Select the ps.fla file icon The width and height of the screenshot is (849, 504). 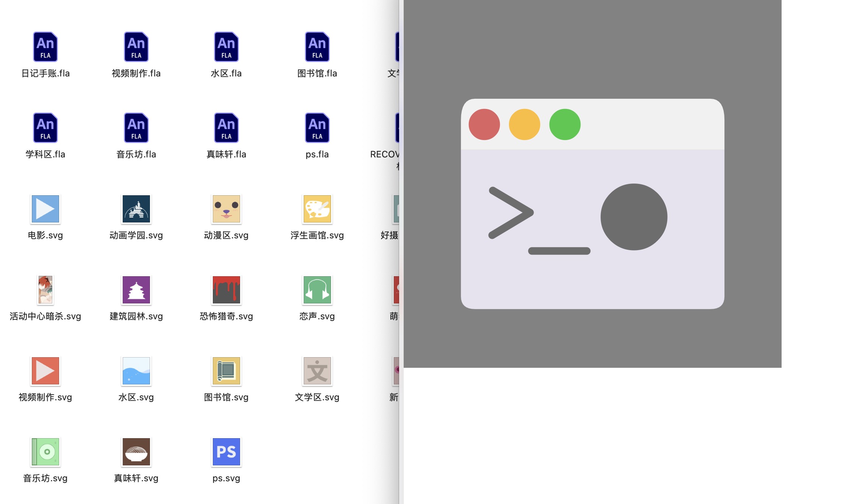click(317, 128)
